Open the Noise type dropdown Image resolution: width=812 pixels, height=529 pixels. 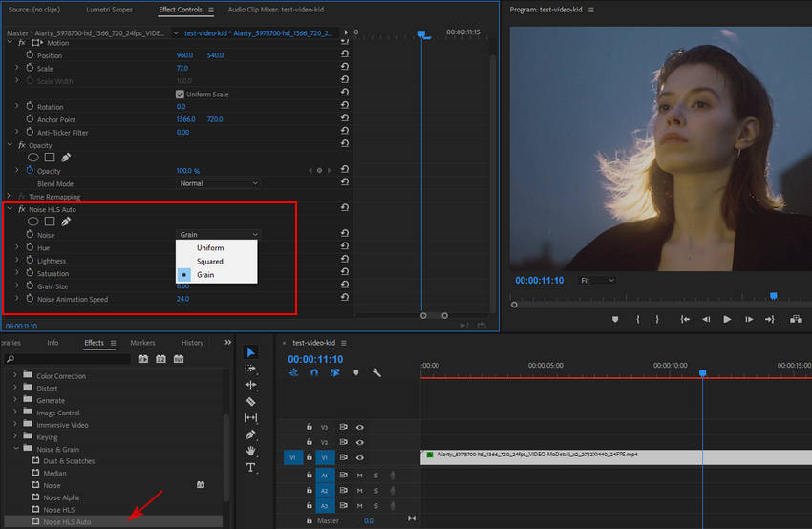click(x=218, y=235)
